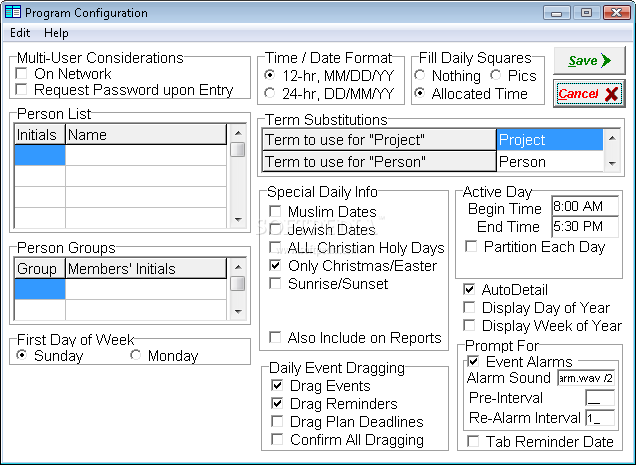
Task: Click the Person Groups scrollbar thumb
Action: pos(238,284)
